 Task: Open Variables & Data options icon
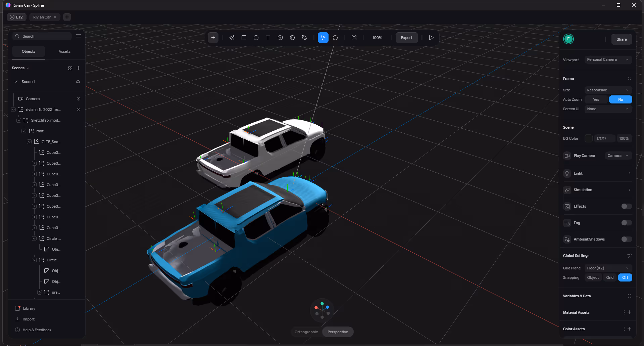(630, 296)
